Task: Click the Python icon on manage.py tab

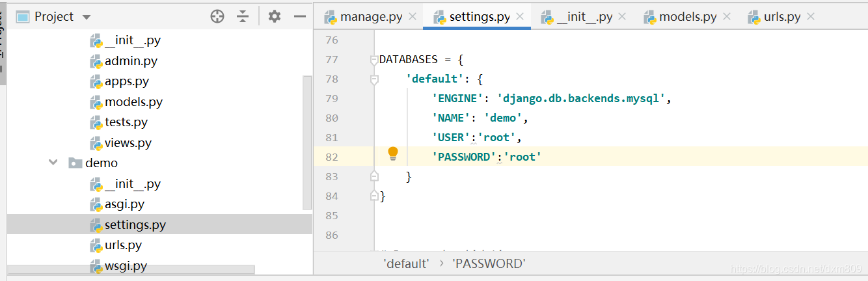Action: click(331, 17)
